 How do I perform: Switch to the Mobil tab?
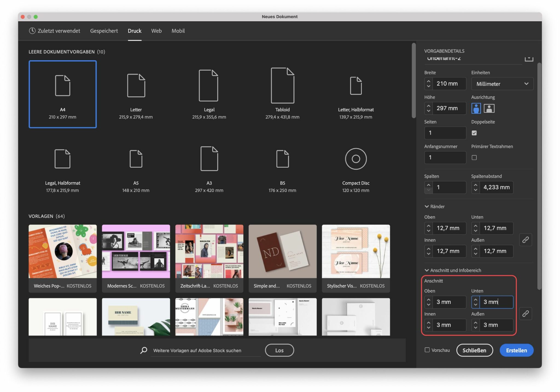coord(178,31)
